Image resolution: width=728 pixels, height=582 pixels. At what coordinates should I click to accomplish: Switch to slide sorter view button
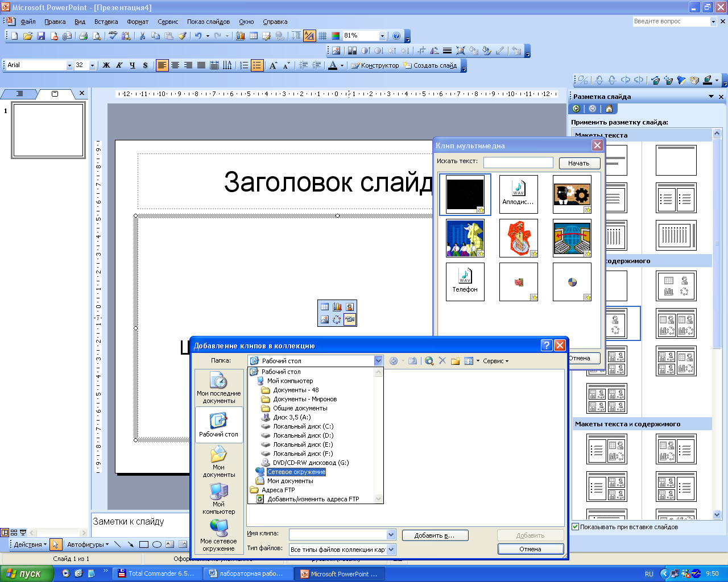click(14, 533)
